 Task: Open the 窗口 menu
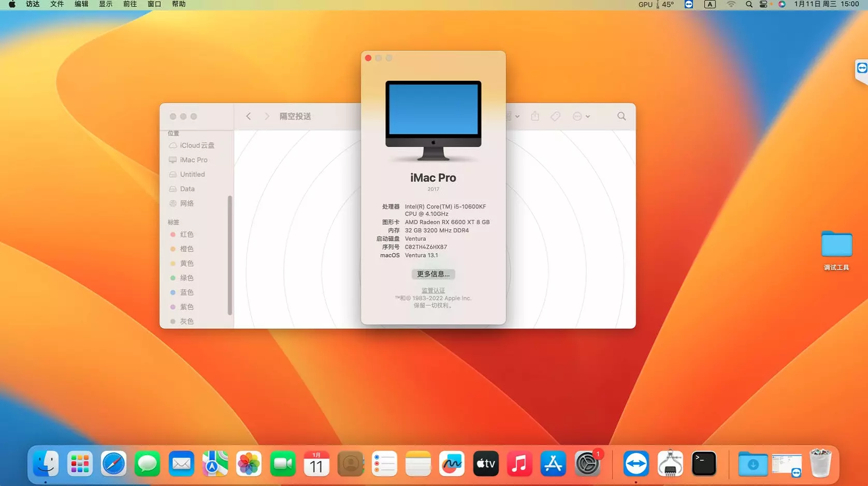click(x=154, y=4)
